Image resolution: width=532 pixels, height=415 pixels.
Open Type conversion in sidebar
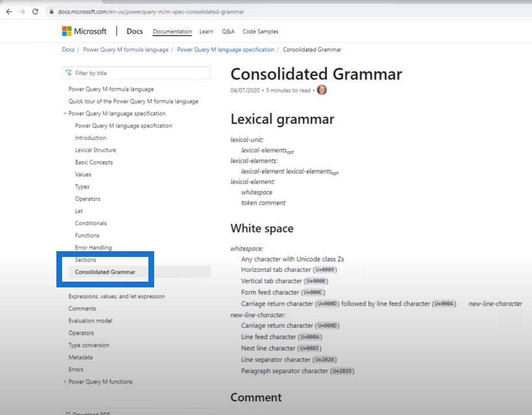coord(89,345)
